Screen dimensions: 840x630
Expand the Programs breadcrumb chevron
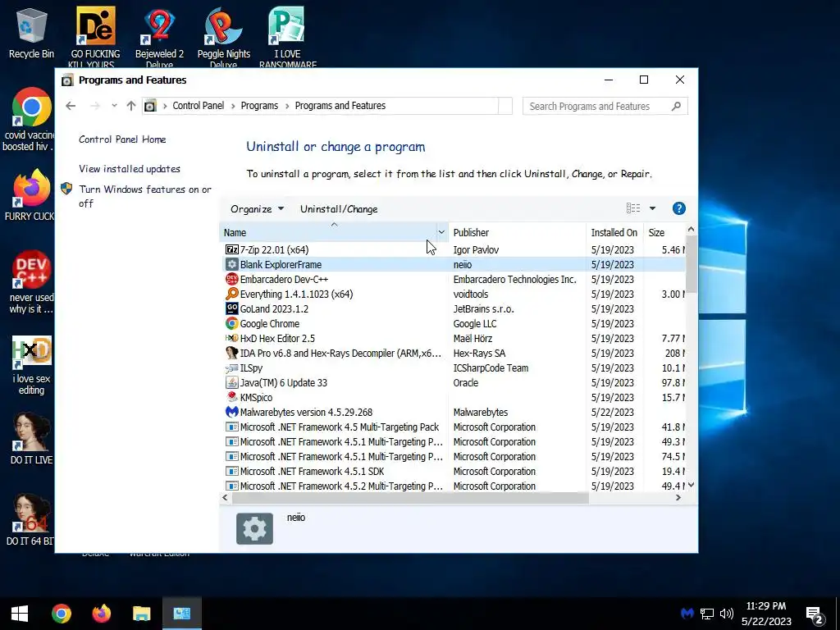point(287,106)
